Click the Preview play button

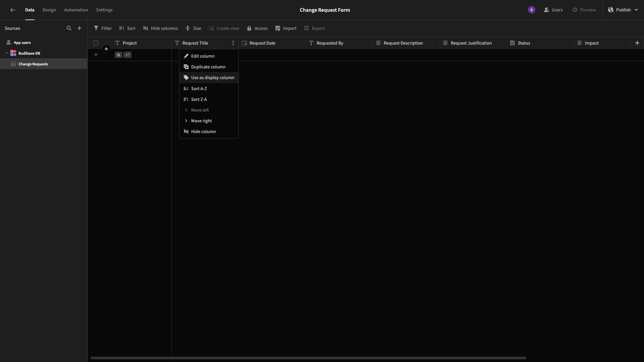click(584, 10)
